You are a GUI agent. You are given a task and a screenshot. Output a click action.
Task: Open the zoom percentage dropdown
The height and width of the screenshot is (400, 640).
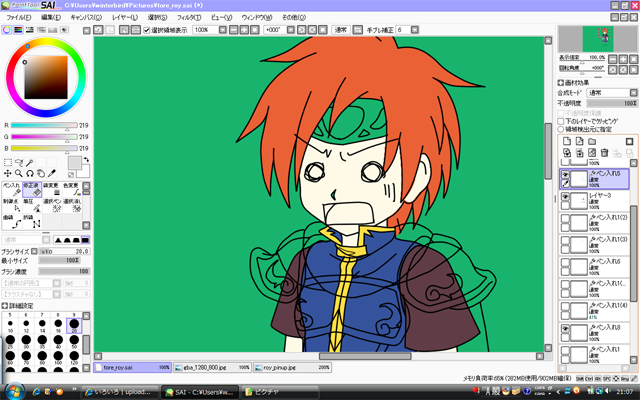(x=222, y=30)
